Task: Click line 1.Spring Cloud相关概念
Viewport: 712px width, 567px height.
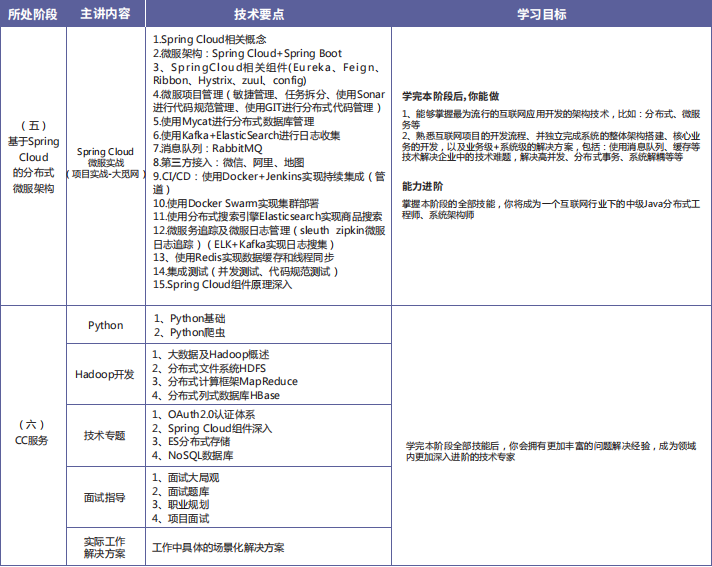Action: click(x=210, y=39)
